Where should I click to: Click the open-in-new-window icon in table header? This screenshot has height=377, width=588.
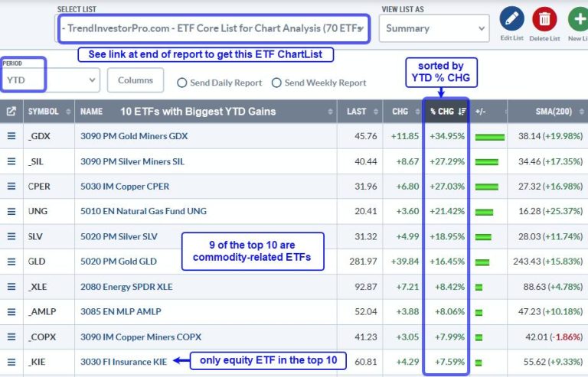(11, 112)
